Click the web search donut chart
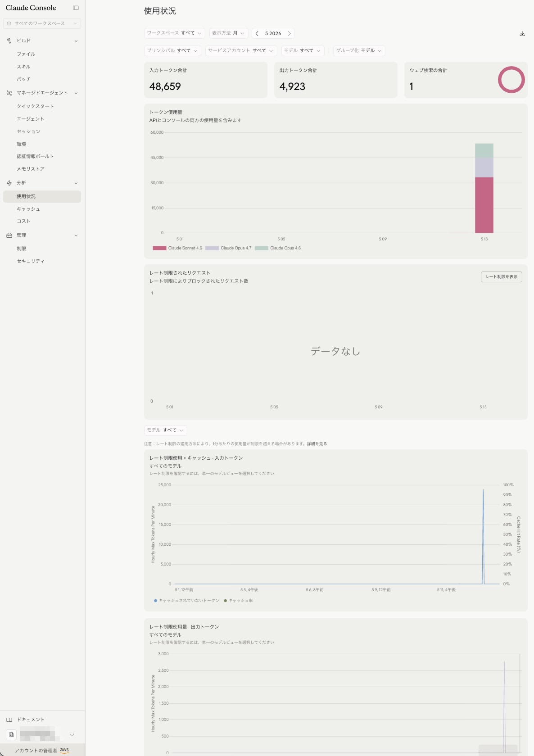 pyautogui.click(x=511, y=80)
